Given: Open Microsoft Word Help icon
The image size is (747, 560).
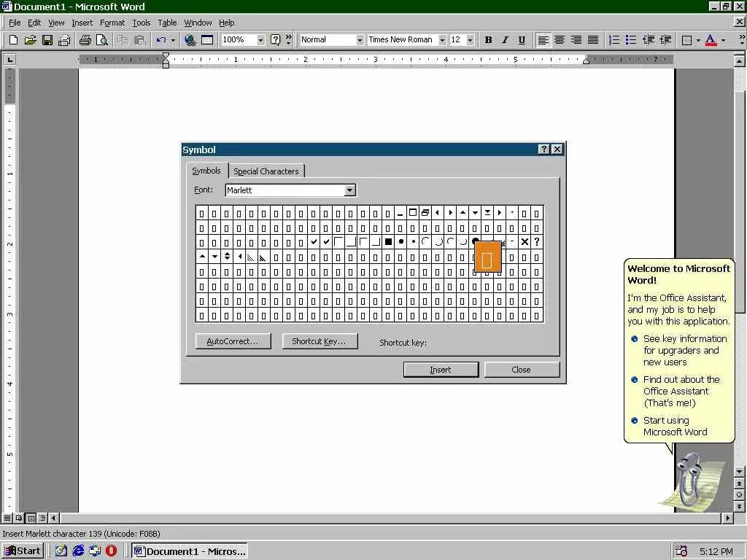Looking at the screenshot, I should [x=275, y=40].
